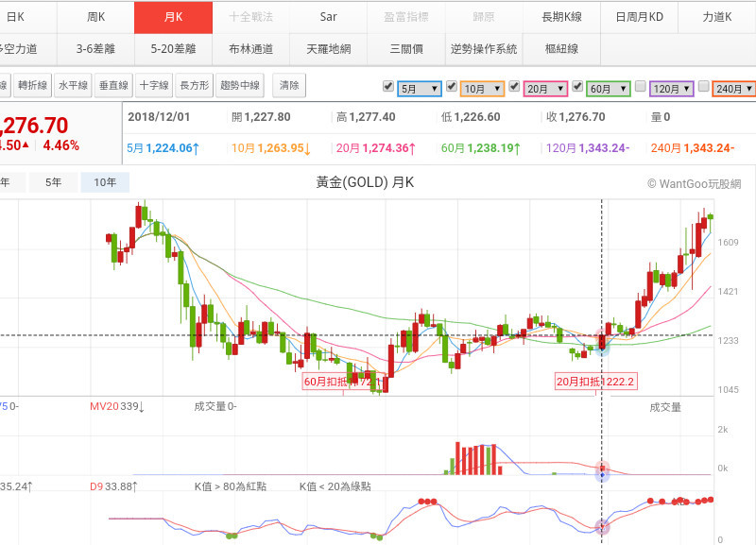Viewport: 756px width, 545px height.
Task: Open the 60月 period dropdown
Action: click(x=608, y=89)
